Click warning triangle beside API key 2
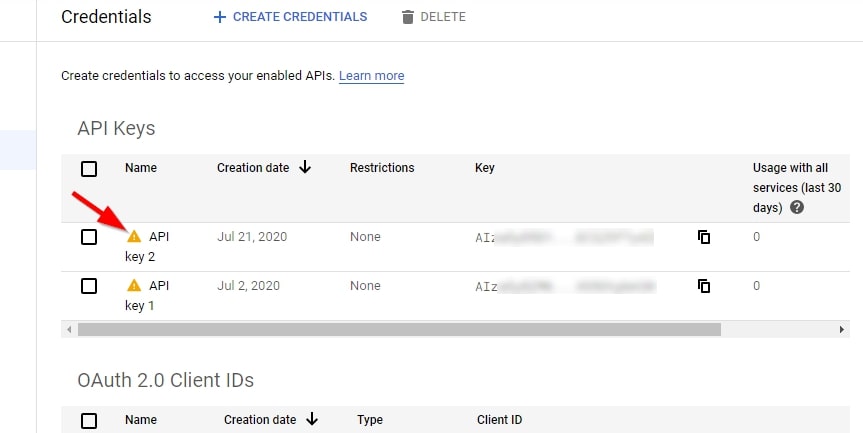Screen dimensions: 863x433 point(134,237)
